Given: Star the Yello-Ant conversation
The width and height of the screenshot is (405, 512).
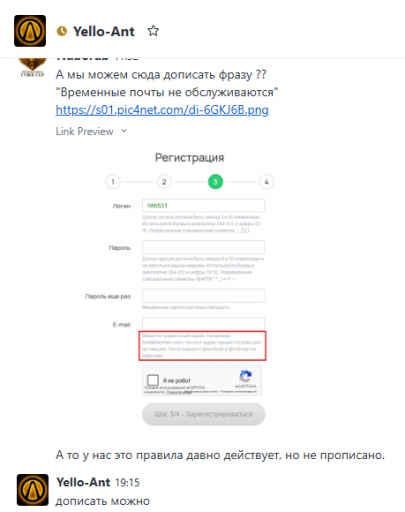Looking at the screenshot, I should tap(153, 31).
